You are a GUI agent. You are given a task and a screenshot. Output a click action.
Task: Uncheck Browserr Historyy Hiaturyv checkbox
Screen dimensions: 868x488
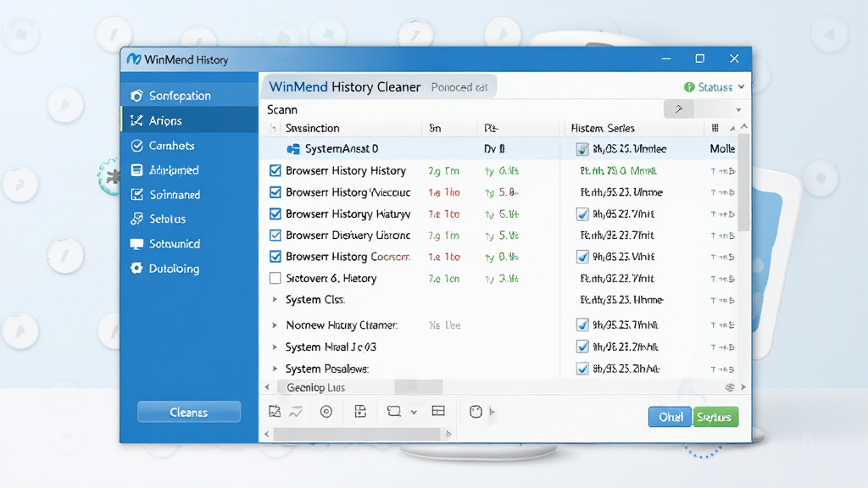point(275,213)
